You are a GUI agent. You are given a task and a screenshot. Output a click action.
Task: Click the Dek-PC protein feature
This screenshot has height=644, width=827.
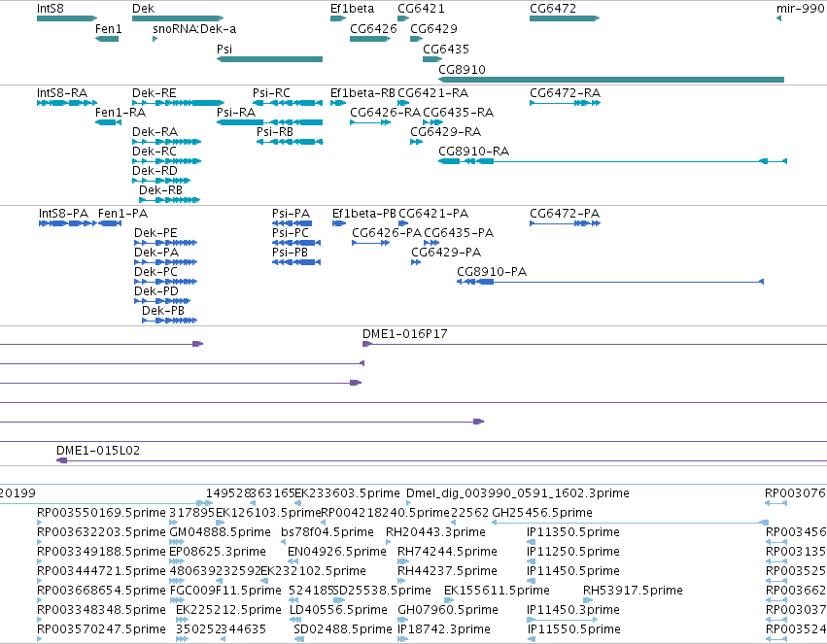(x=165, y=282)
